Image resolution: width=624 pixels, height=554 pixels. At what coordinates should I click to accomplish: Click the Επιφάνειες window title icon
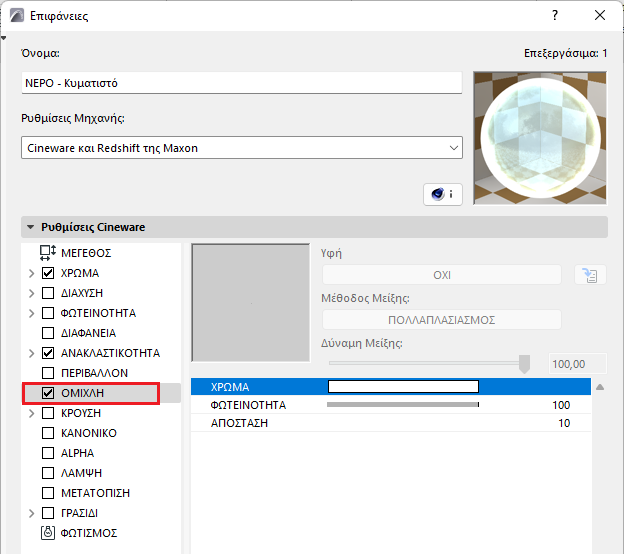17,16
